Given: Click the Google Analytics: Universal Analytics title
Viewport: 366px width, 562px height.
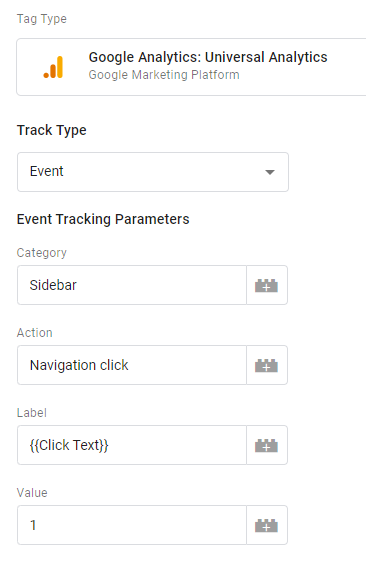Looking at the screenshot, I should coord(208,57).
